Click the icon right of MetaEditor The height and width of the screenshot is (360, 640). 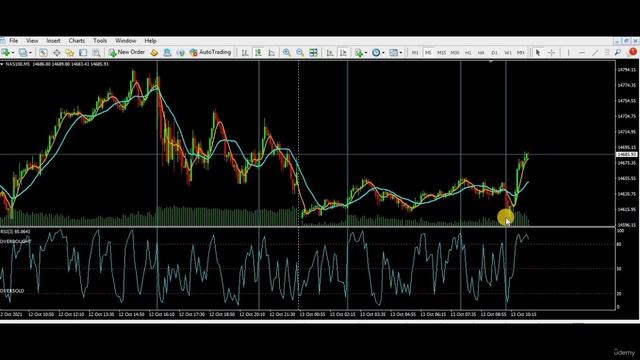(x=167, y=53)
